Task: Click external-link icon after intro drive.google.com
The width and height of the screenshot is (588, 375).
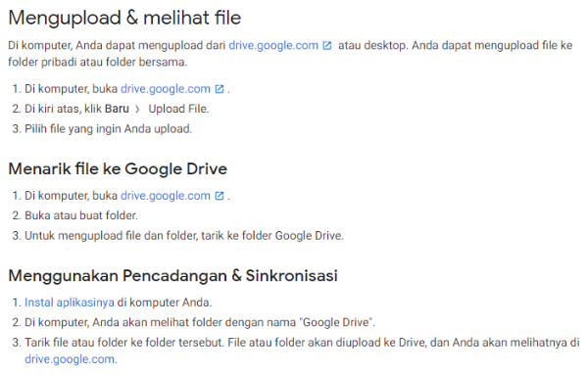Action: pyautogui.click(x=327, y=46)
